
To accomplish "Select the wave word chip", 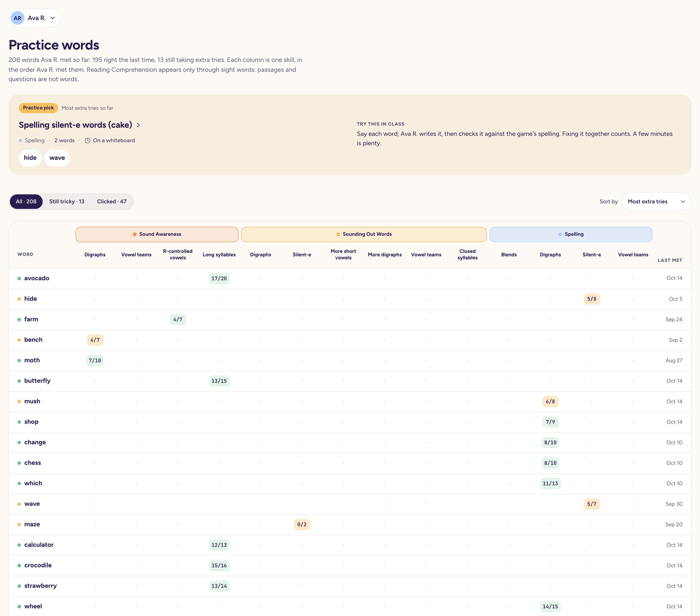I will pyautogui.click(x=57, y=158).
